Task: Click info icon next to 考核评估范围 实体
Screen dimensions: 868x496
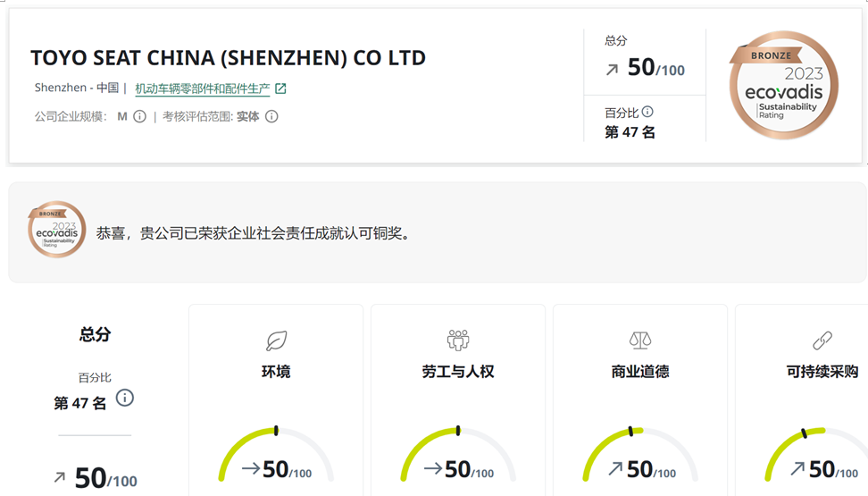Action: point(271,116)
